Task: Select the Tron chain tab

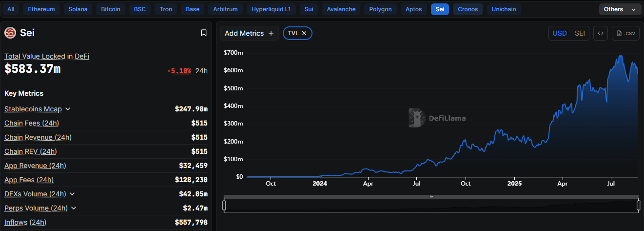Action: pos(166,9)
